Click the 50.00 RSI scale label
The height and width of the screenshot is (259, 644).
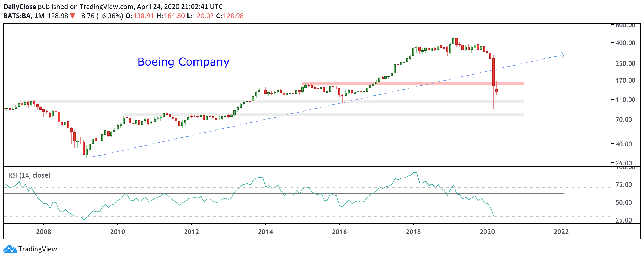point(624,203)
